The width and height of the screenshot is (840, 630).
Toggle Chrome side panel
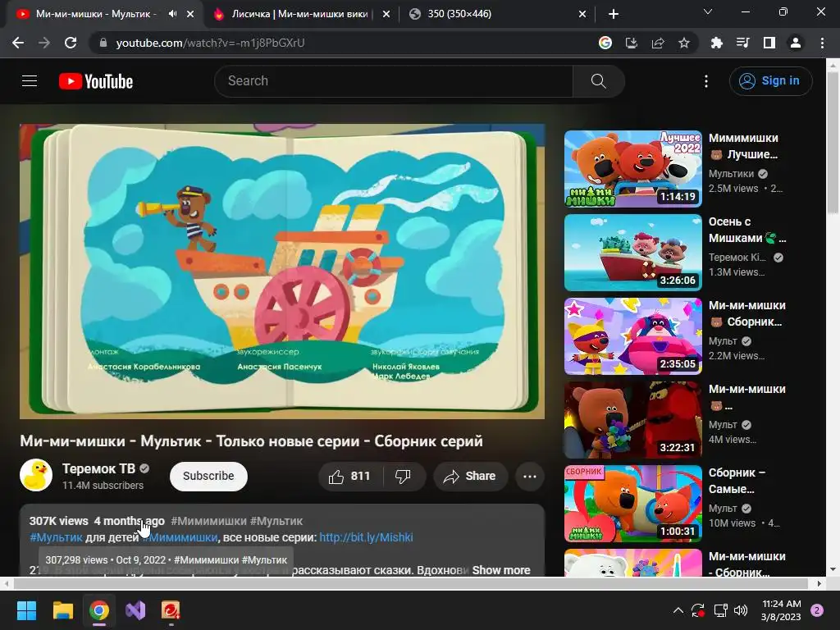coord(769,43)
